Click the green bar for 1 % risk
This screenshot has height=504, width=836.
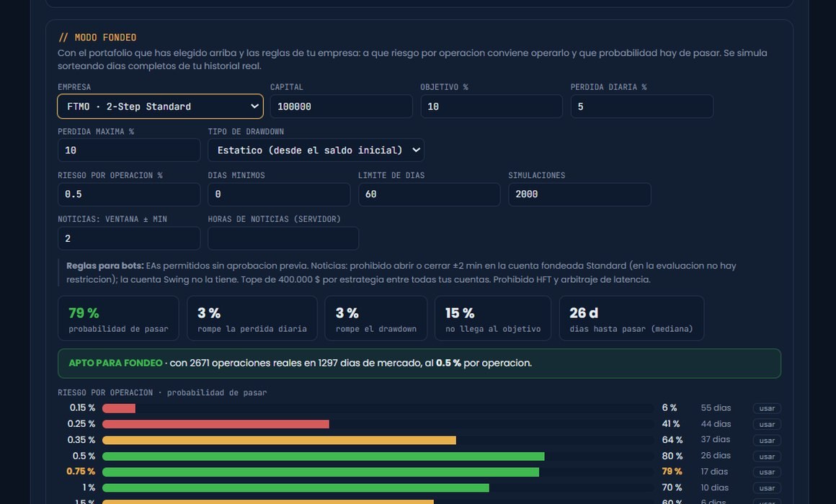tap(295, 488)
